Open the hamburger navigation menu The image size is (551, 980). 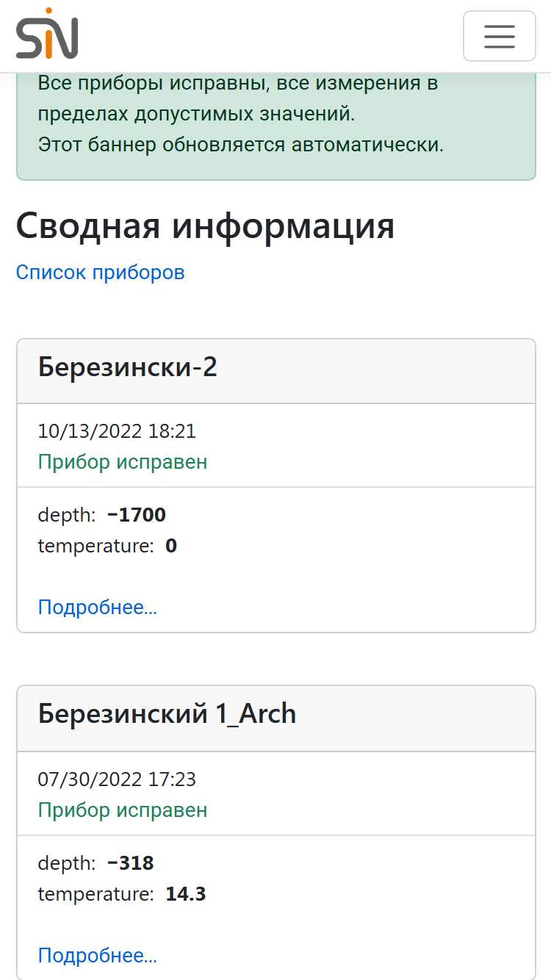500,36
